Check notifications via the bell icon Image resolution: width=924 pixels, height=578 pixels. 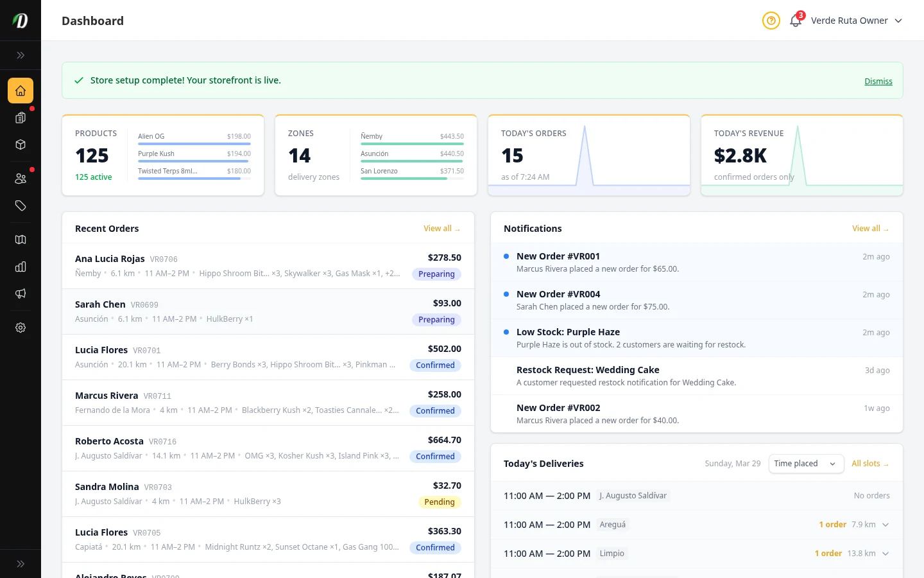[x=795, y=21]
